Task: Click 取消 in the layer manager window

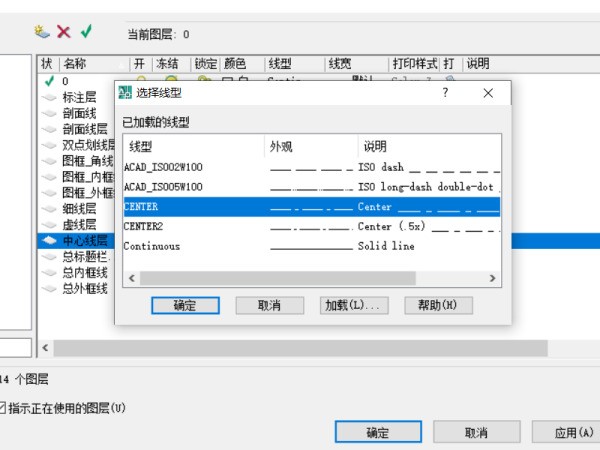Action: tap(476, 432)
